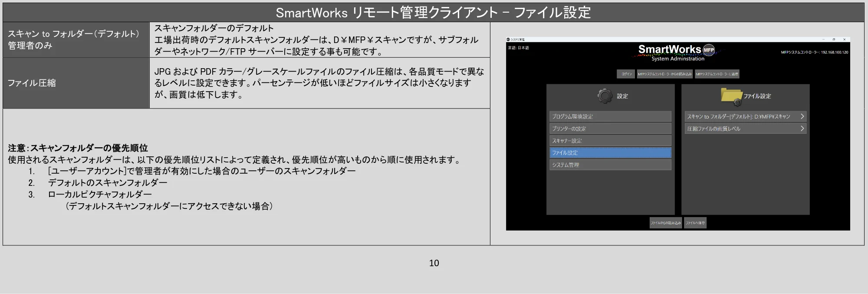The image size is (868, 294).
Task: Expand the 圧縮ファイルの画質レベル chevron
Action: pos(802,129)
